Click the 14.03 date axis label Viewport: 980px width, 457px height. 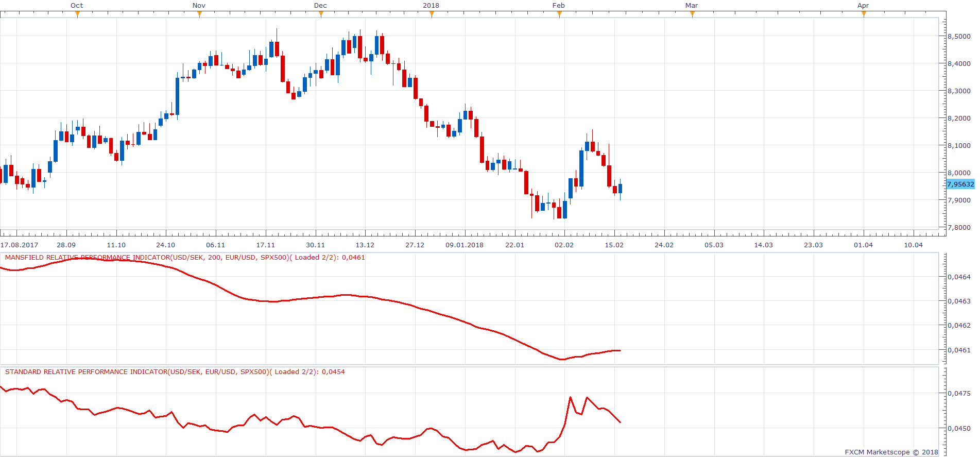(x=764, y=245)
